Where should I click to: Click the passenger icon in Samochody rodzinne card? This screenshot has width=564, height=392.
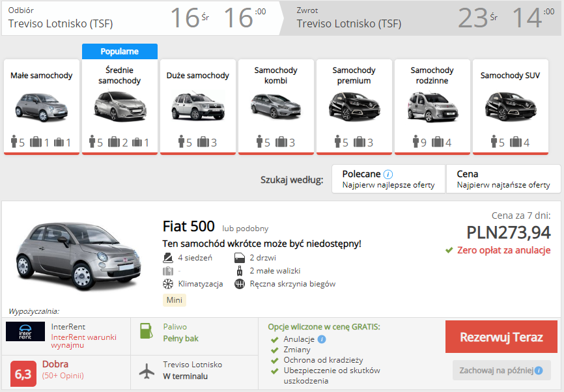tap(416, 142)
